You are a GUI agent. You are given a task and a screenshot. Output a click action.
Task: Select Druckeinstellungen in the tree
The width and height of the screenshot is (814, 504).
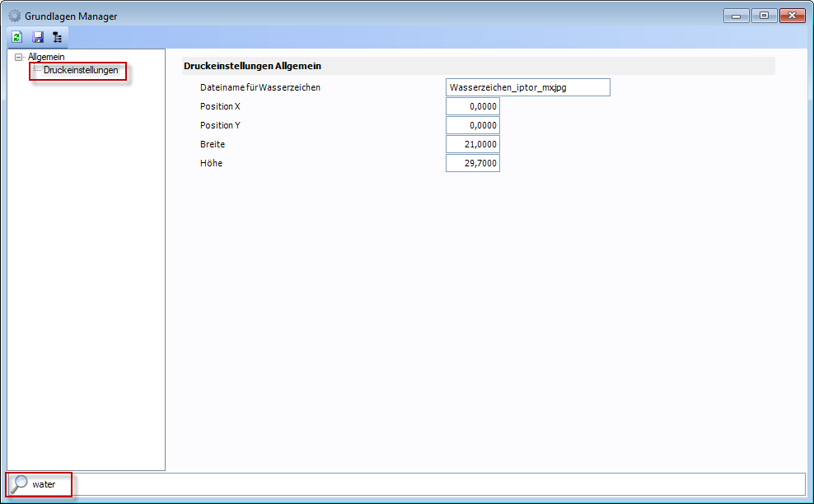(81, 70)
